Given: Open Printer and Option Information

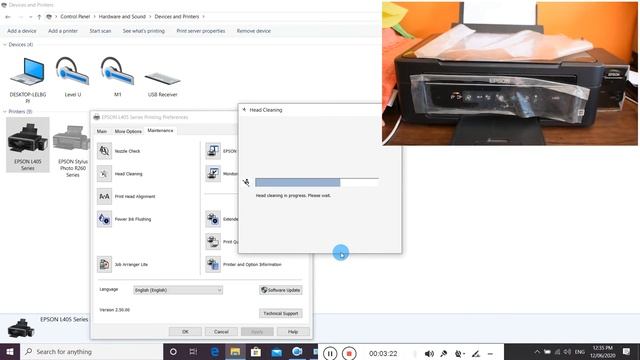Looking at the screenshot, I should 213,264.
